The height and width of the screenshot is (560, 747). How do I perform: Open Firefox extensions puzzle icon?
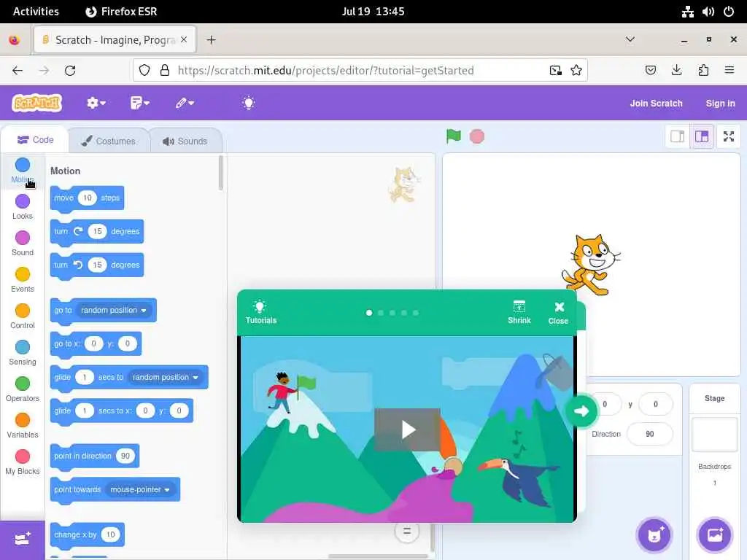click(x=703, y=71)
